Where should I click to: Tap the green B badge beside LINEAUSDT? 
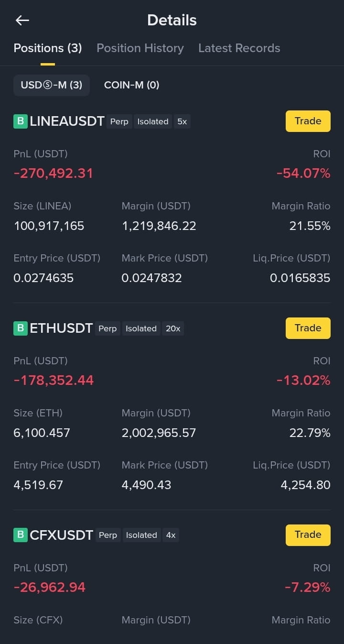click(x=20, y=121)
